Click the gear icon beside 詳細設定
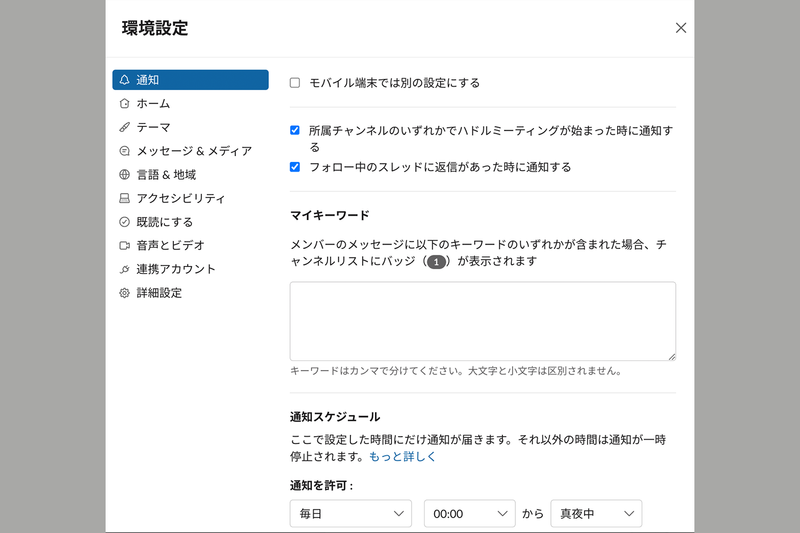 [x=124, y=293]
